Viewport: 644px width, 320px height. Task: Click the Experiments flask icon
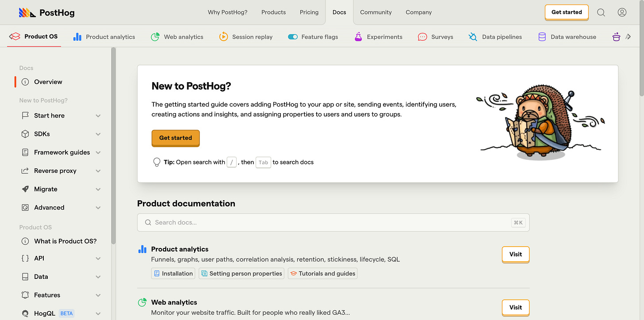coord(358,37)
